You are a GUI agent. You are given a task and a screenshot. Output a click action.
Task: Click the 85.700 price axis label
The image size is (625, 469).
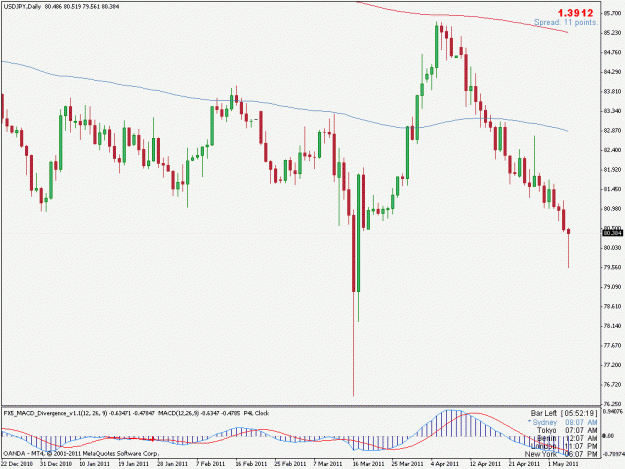(x=613, y=14)
